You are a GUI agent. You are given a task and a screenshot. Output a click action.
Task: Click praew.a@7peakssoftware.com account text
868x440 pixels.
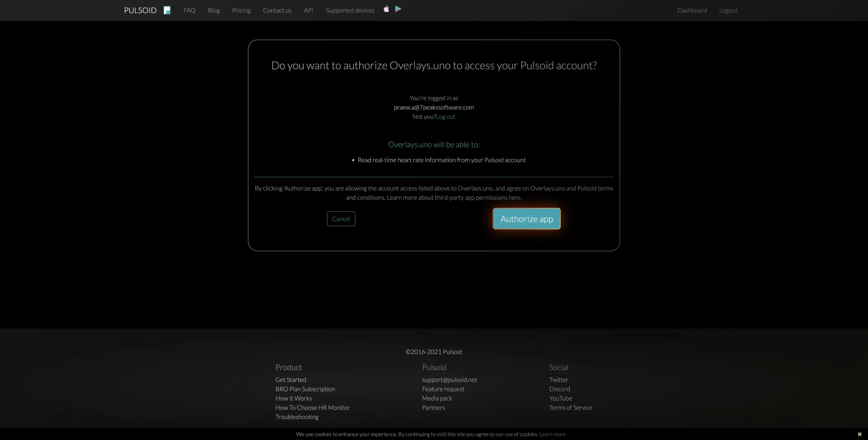(434, 108)
